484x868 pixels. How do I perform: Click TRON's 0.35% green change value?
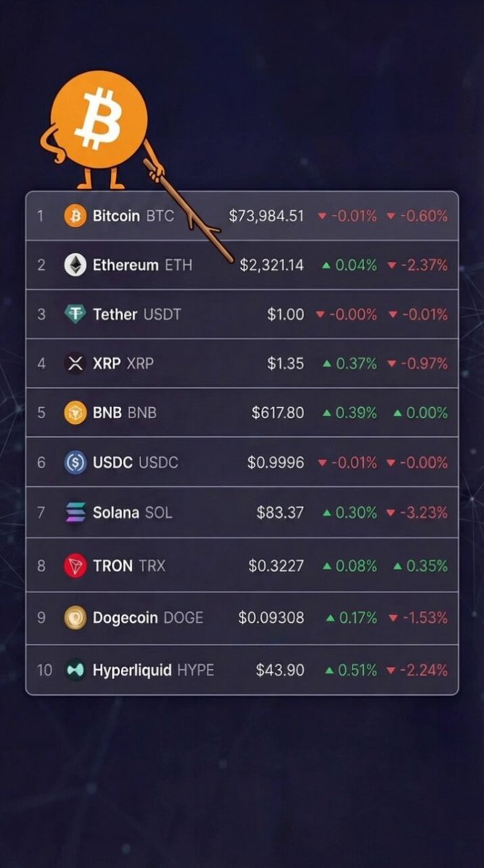pos(421,566)
